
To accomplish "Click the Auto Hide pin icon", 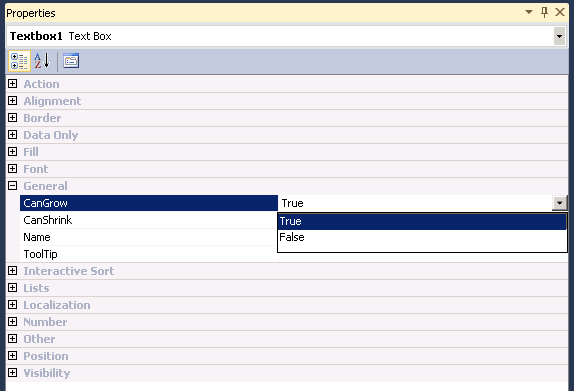I will pos(545,12).
